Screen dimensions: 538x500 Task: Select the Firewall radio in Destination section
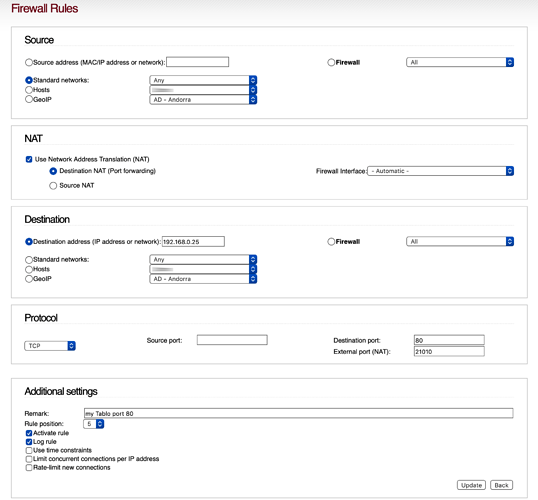[x=331, y=242]
